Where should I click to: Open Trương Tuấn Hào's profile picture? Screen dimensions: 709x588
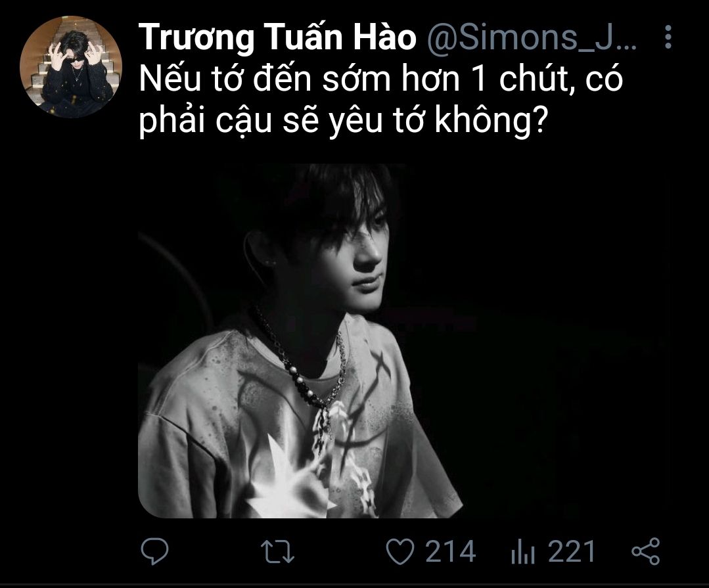tap(71, 67)
